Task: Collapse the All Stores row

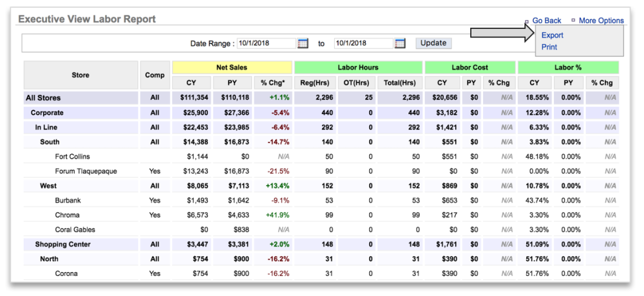Action: pos(43,98)
